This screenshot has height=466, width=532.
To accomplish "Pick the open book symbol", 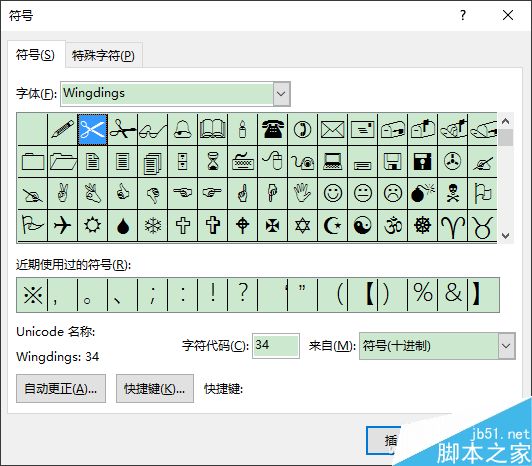I will (x=212, y=129).
